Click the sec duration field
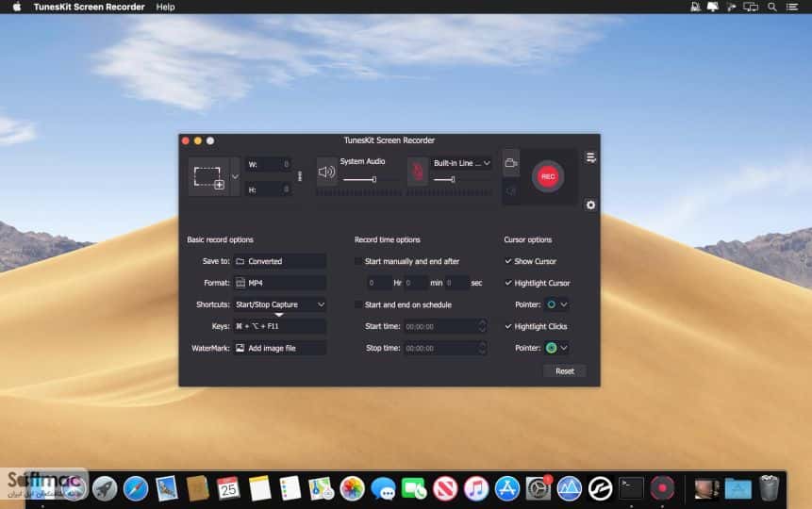 point(456,283)
